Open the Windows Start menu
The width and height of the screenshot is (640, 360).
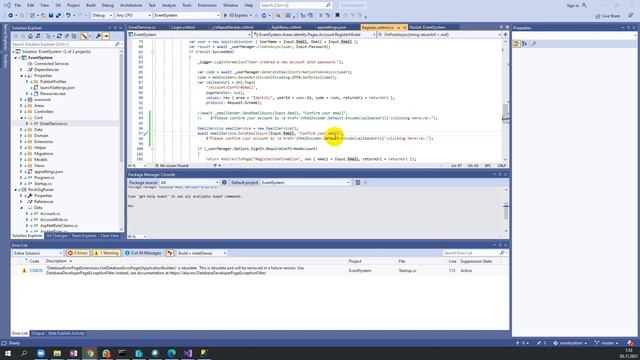8,353
